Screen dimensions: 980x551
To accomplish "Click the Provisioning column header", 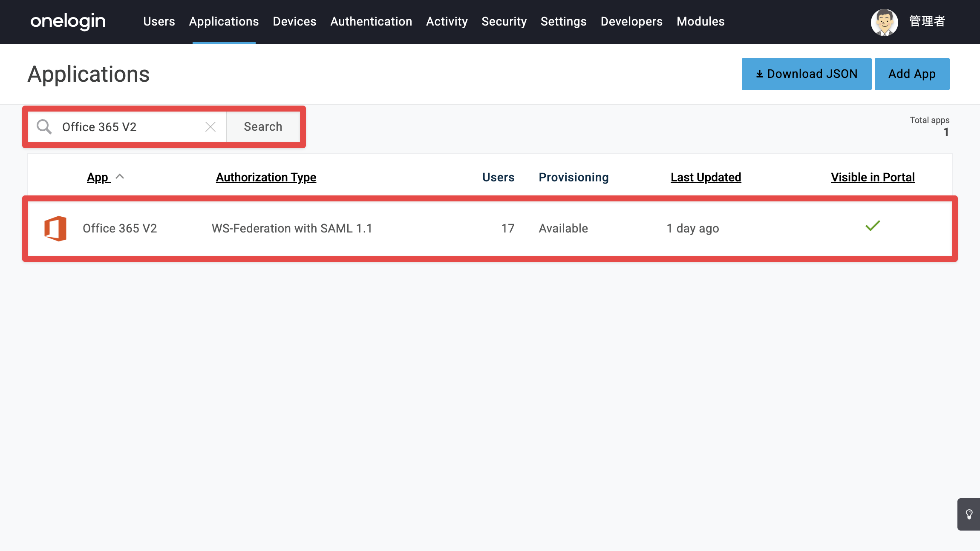I will pyautogui.click(x=574, y=177).
